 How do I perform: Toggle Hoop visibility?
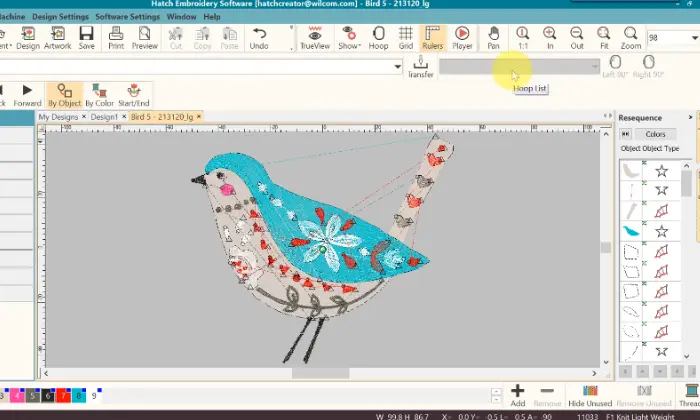(378, 37)
